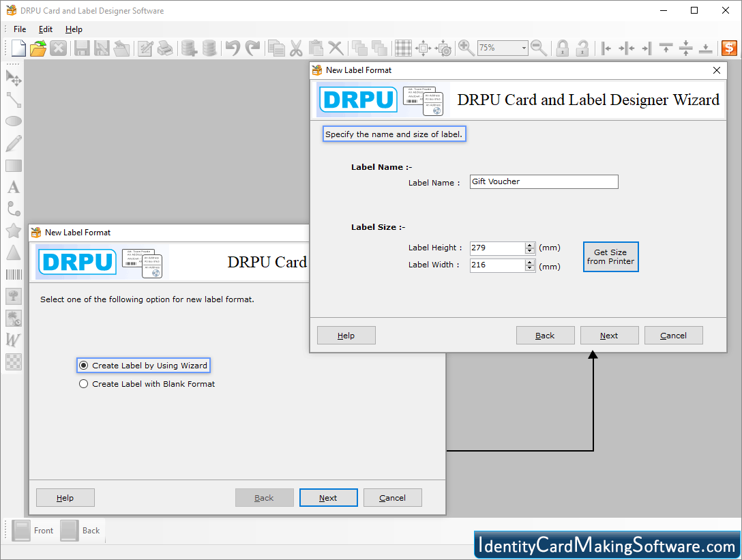
Task: Click the Align Bottom edge icon
Action: (x=706, y=48)
